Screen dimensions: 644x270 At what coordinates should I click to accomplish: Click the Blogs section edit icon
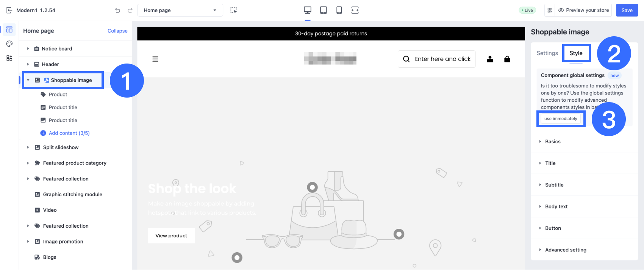[37, 257]
